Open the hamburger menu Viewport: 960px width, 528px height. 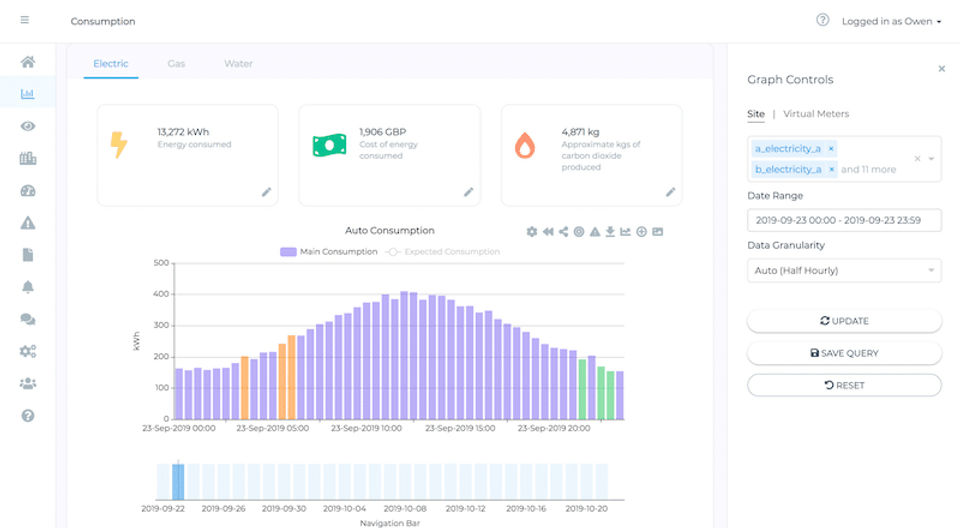(x=24, y=20)
